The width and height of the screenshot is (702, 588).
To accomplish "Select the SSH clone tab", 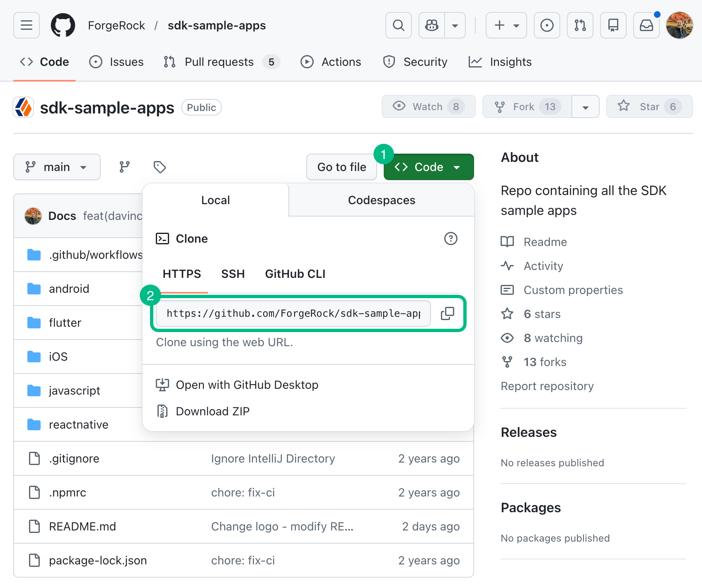I will pyautogui.click(x=233, y=274).
